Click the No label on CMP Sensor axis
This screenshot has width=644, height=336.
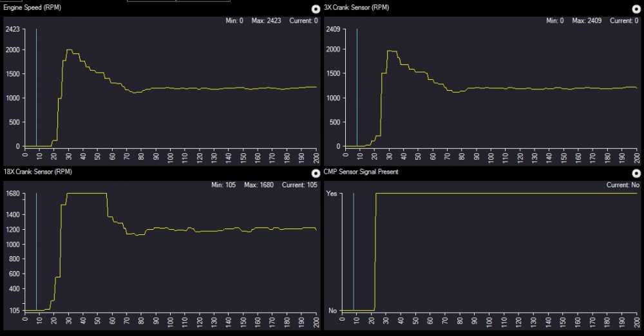click(333, 311)
